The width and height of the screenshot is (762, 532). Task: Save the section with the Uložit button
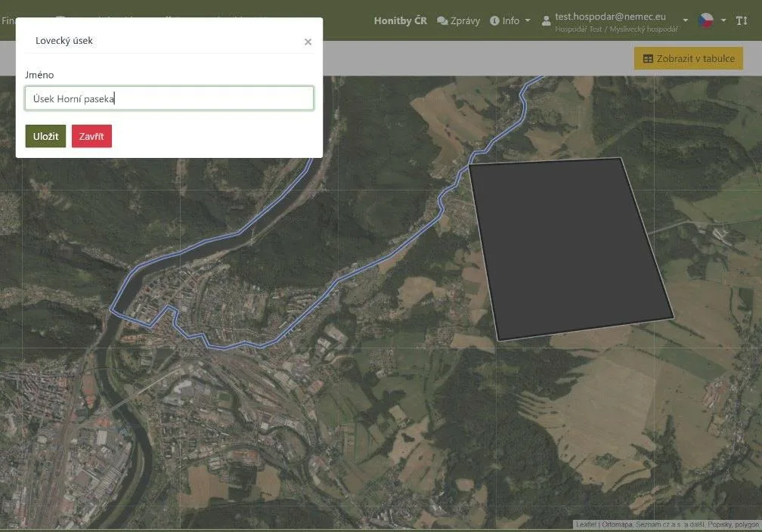point(45,136)
